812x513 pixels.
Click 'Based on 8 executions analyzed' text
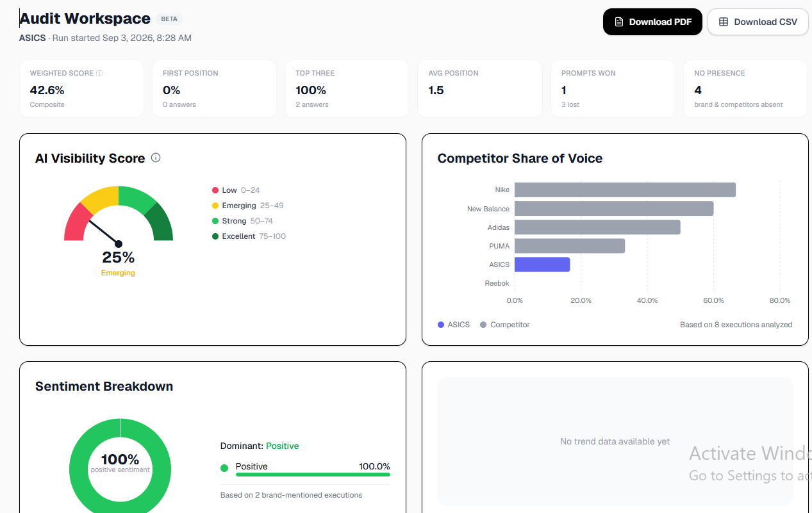[x=736, y=325]
